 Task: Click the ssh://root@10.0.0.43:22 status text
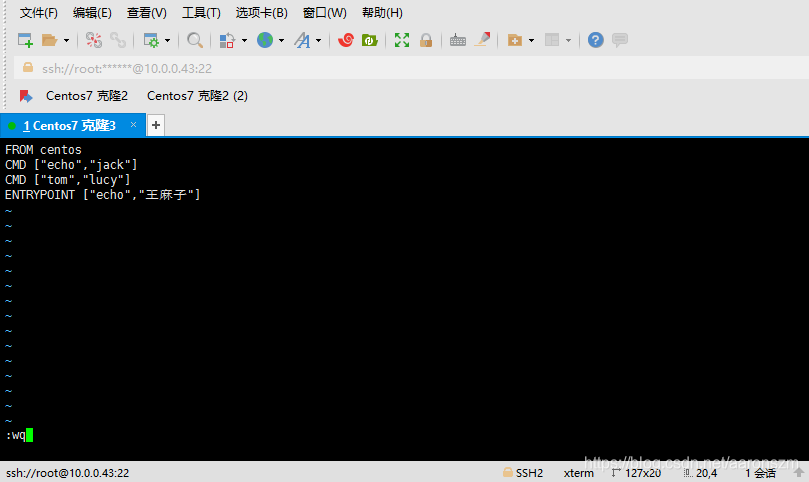(68, 473)
